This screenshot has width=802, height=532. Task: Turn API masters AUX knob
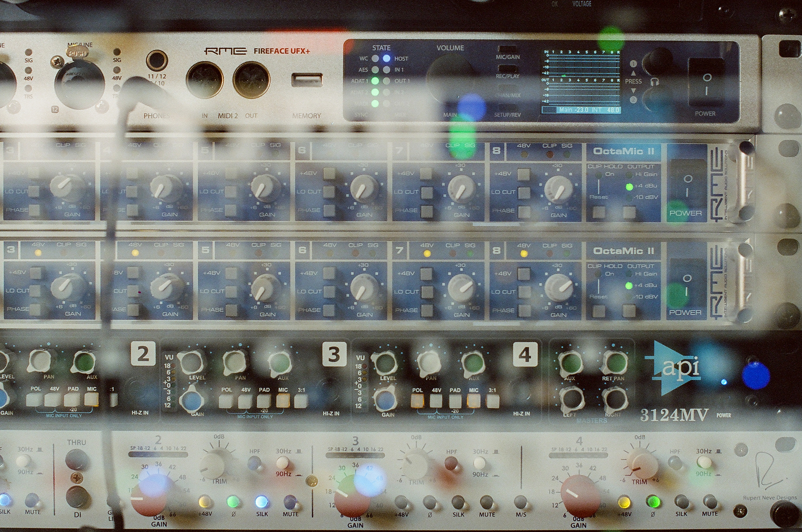point(570,363)
